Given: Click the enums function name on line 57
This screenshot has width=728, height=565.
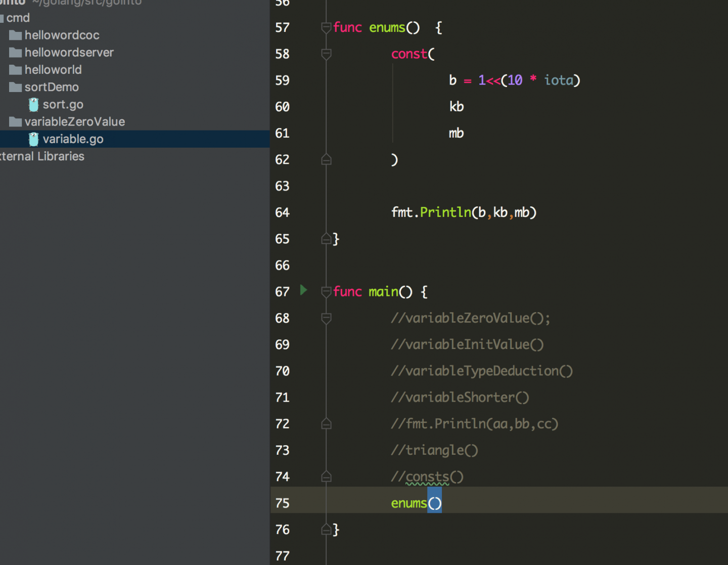Looking at the screenshot, I should [x=387, y=28].
